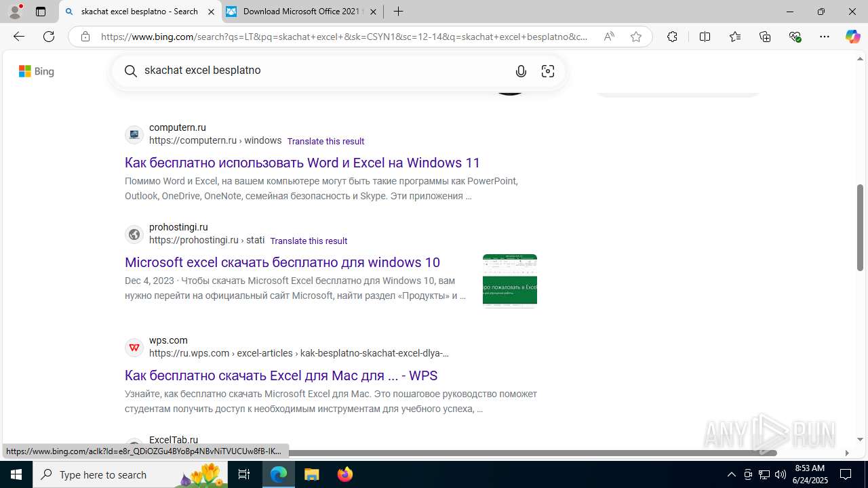Click the wps.com site favicon
Viewport: 868px width, 488px height.
(x=134, y=347)
